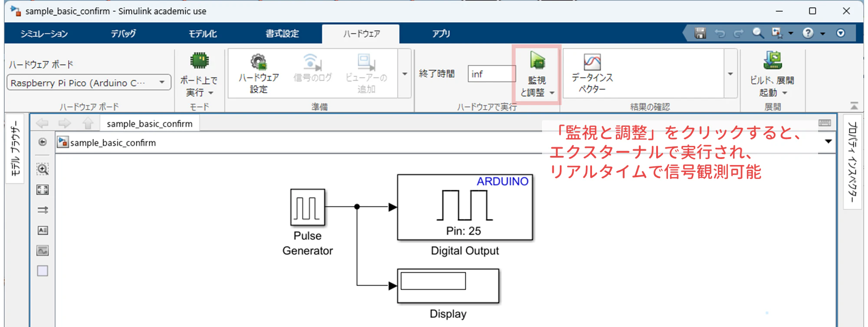Click the 'Digital Output' block label
Screen dimensions: 868x327
pos(465,251)
